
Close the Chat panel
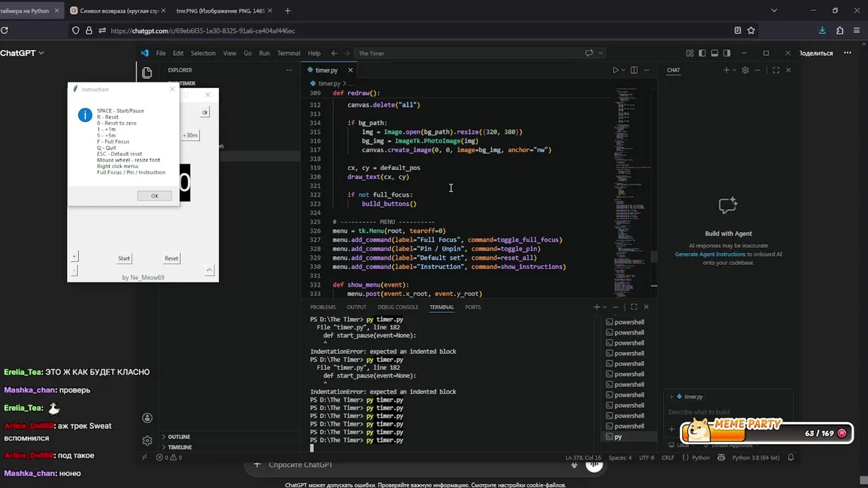coord(788,70)
